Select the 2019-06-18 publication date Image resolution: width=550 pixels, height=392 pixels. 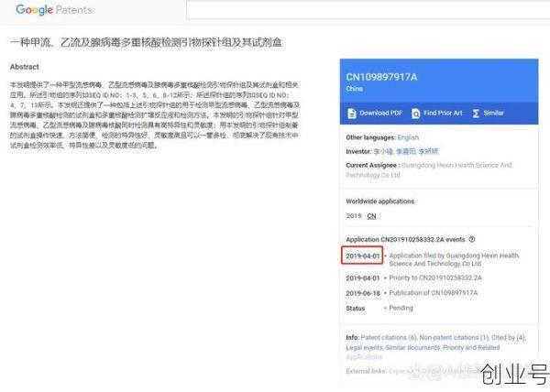pyautogui.click(x=363, y=293)
